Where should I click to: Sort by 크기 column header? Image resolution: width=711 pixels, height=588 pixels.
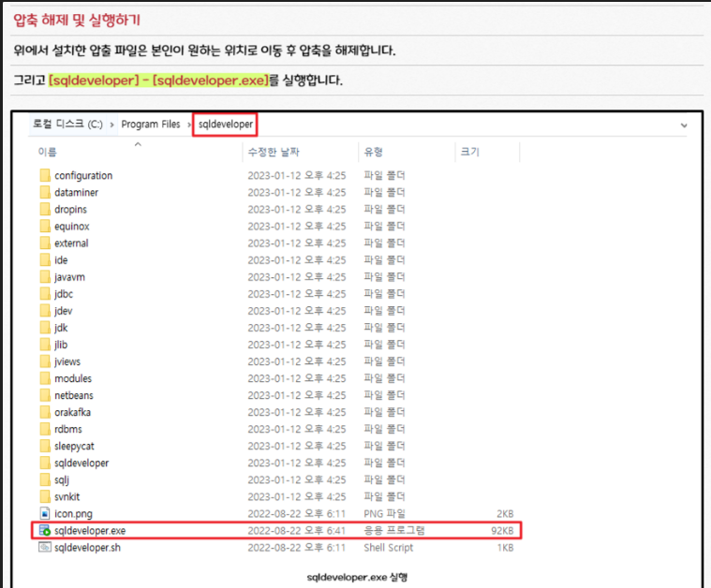469,152
